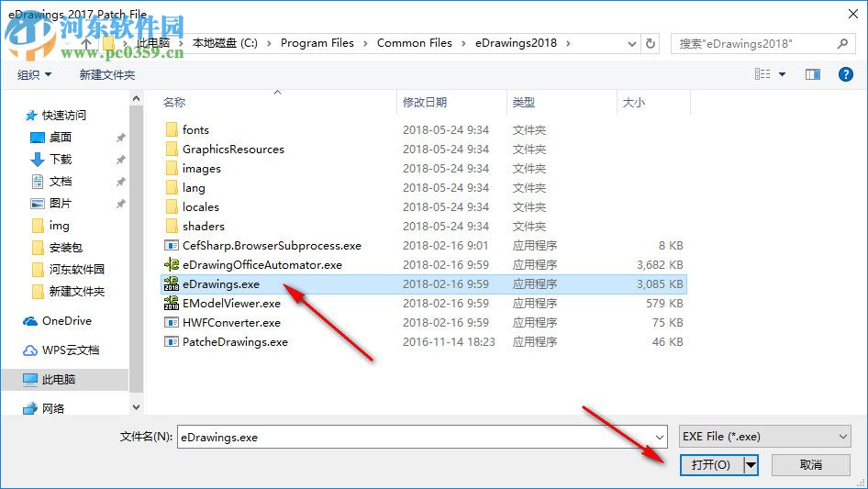Viewport: 868px width, 489px height.
Task: Select HWFConverter.exe file icon
Action: (x=172, y=322)
